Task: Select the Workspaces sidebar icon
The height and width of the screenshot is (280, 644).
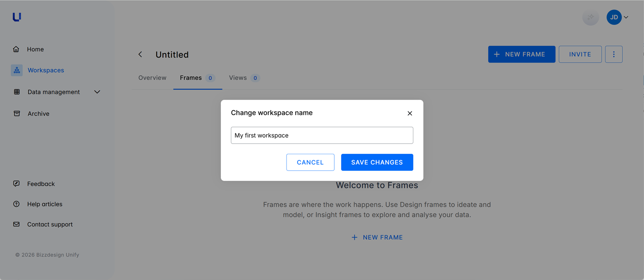Action: (x=17, y=70)
